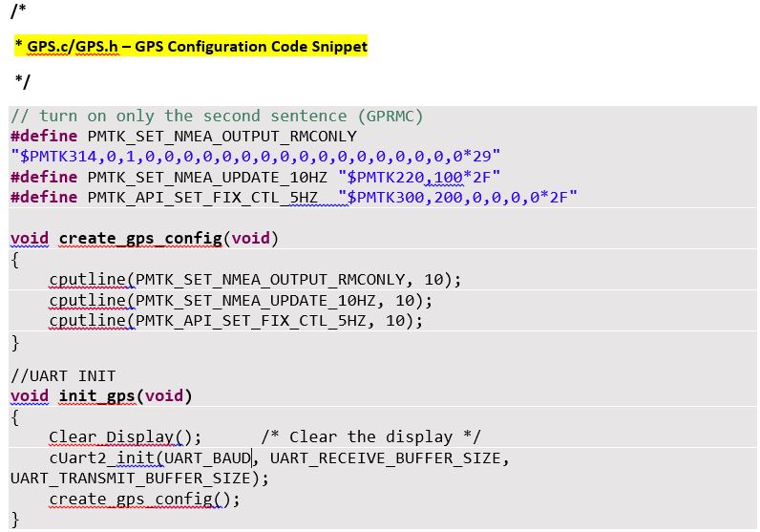Click the opening "/*" comment marker at the top
The image size is (760, 532).
pyautogui.click(x=18, y=11)
